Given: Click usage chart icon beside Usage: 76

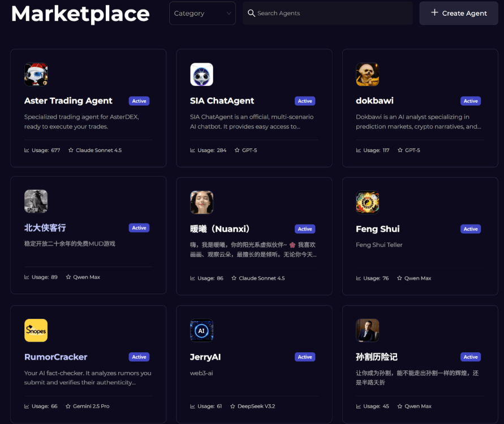Looking at the screenshot, I should tap(359, 278).
